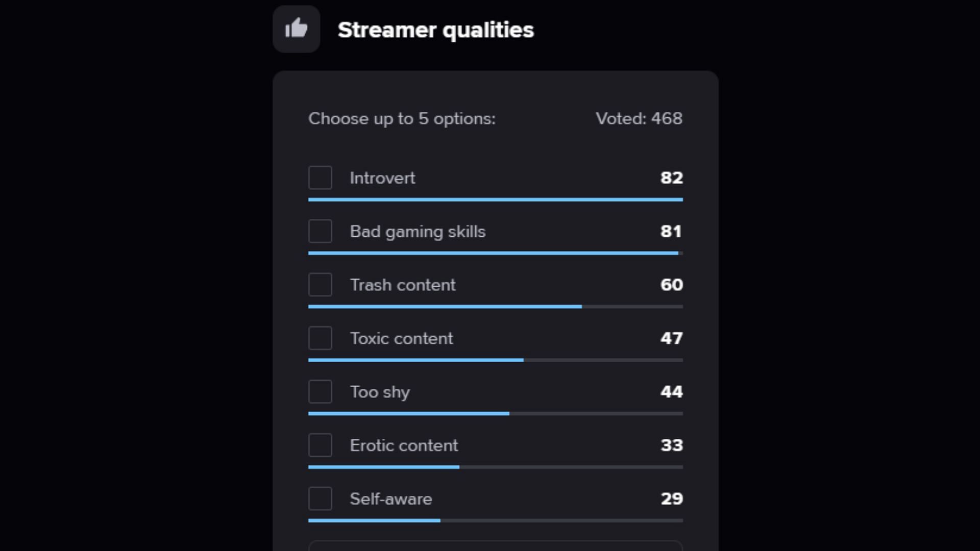Select the Self-aware option

[321, 498]
